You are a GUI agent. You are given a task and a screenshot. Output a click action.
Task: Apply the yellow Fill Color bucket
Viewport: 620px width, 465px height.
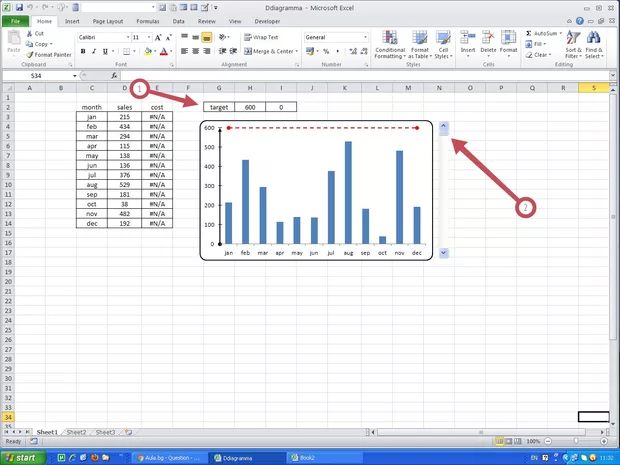point(148,51)
